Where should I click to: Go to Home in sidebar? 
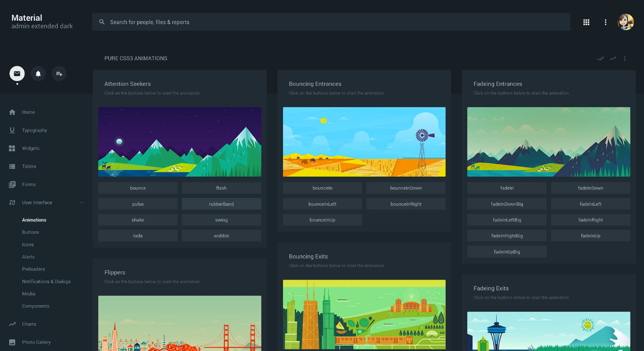coord(28,112)
